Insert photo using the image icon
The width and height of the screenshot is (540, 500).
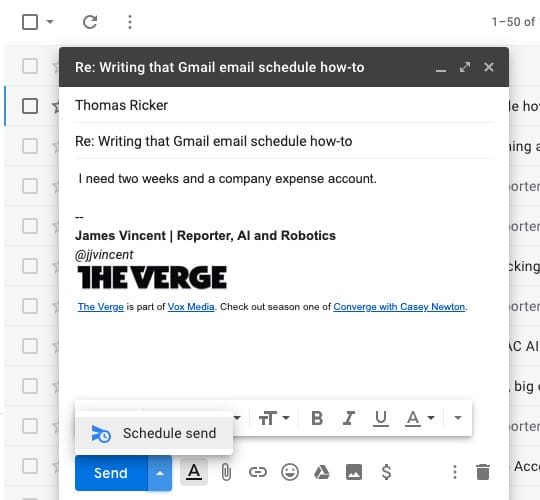tap(354, 472)
